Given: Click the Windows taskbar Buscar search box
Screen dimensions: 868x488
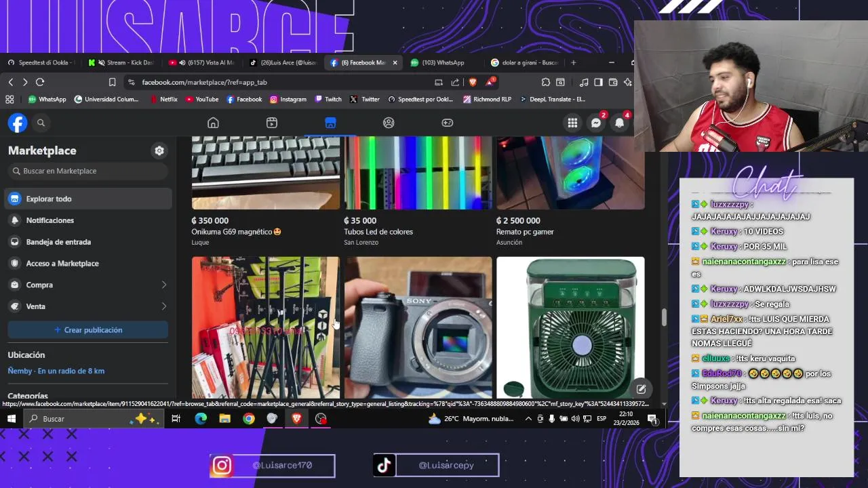Looking at the screenshot, I should (94, 419).
